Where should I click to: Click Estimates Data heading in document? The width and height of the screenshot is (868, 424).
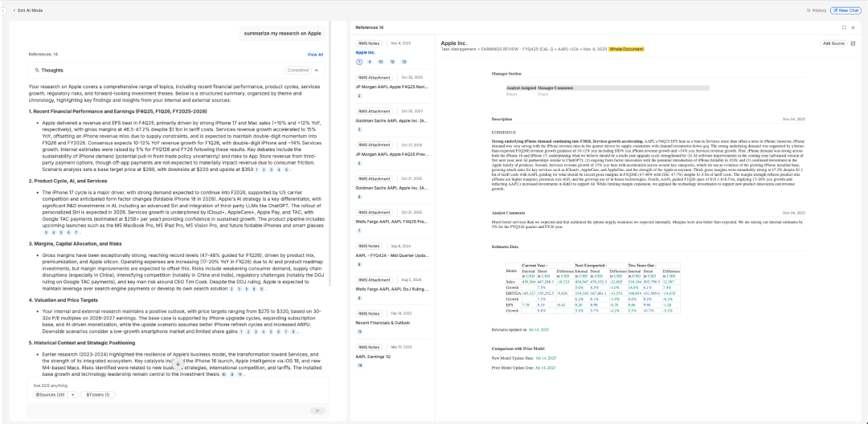click(506, 247)
